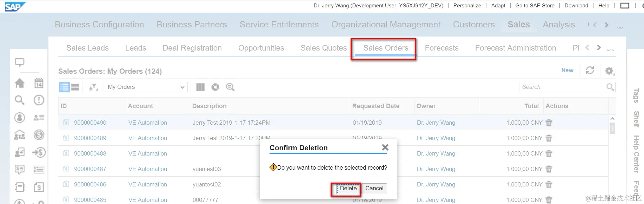This screenshot has width=644, height=204.
Task: Open the feed speech bubble icon
Action: coord(20,62)
